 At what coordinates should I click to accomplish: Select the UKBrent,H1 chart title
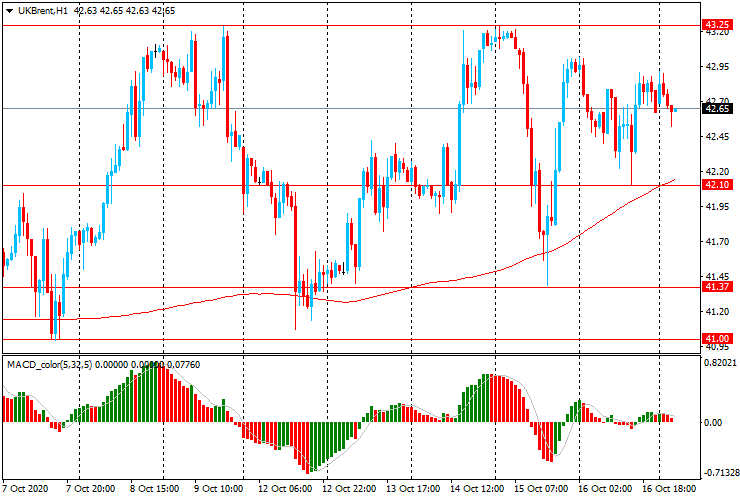click(41, 10)
